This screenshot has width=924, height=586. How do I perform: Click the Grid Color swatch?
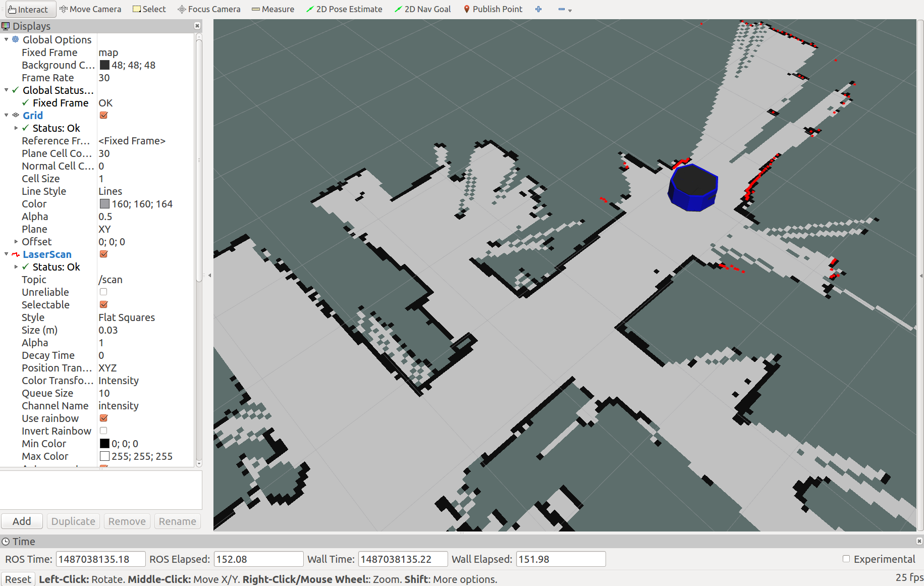(104, 203)
